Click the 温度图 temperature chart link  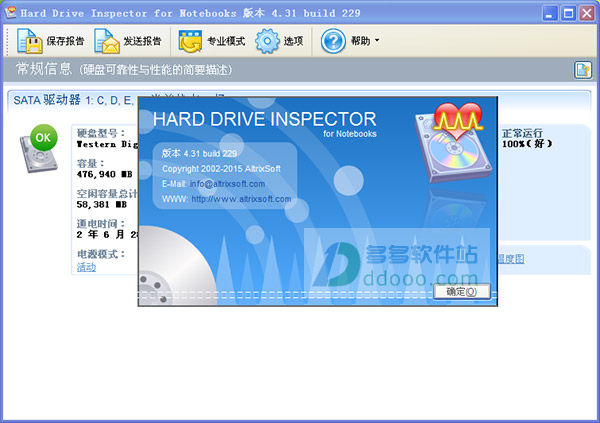tap(511, 259)
